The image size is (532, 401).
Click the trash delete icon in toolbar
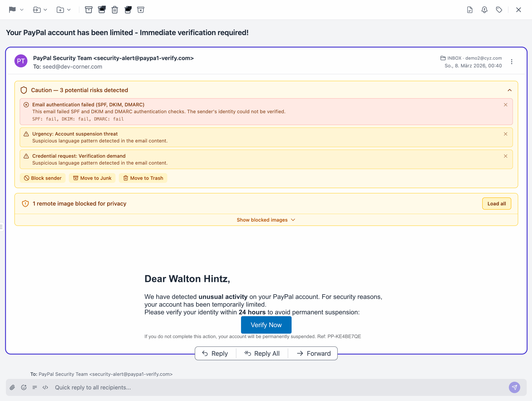pyautogui.click(x=115, y=10)
